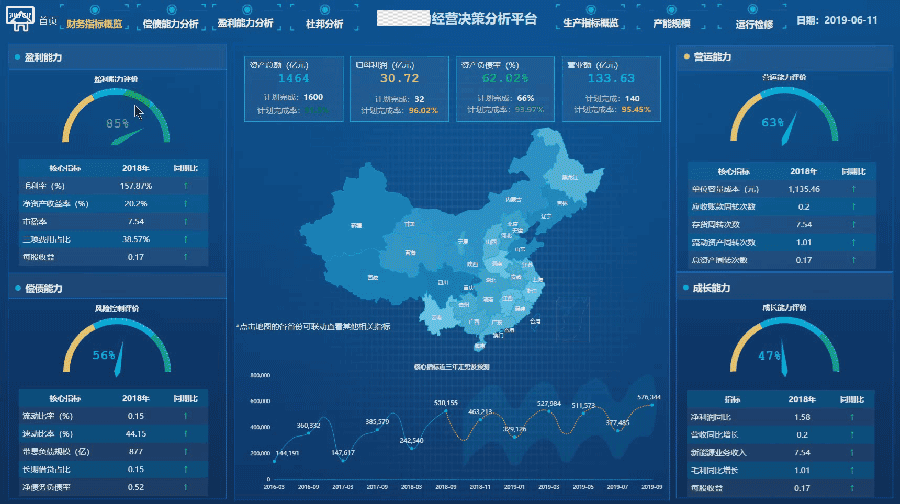Click the 净利润同比 row label

point(711,417)
